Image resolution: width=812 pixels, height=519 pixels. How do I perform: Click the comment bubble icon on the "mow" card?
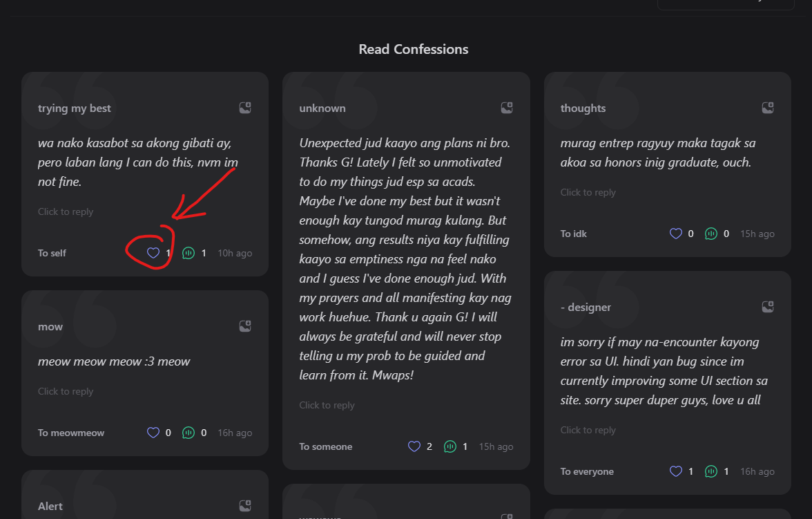[x=188, y=433]
